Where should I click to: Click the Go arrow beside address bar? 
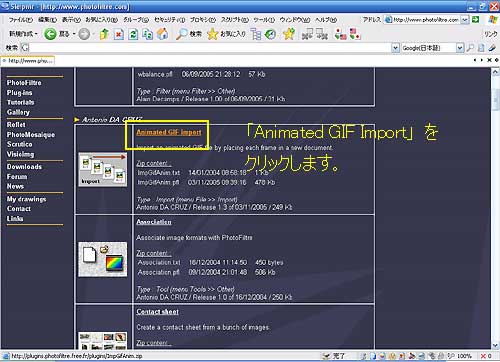click(x=475, y=20)
